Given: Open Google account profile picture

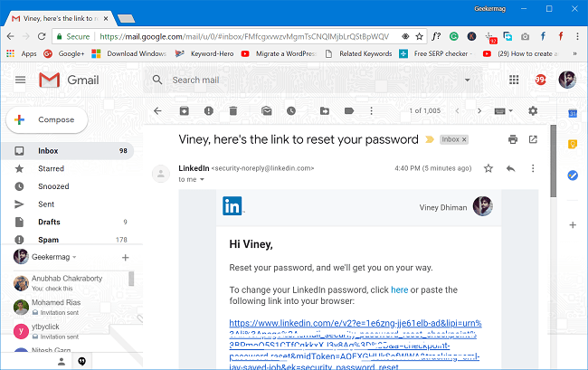Looking at the screenshot, I should pos(567,80).
